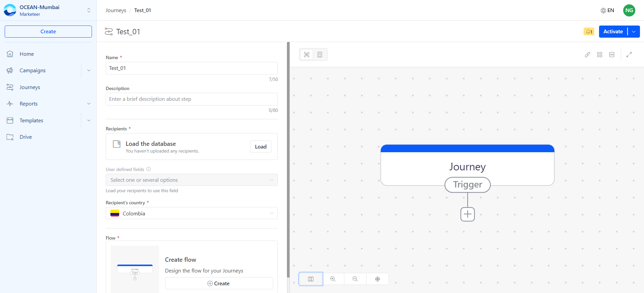
Task: Zoom out on the canvas
Action: [x=355, y=279]
